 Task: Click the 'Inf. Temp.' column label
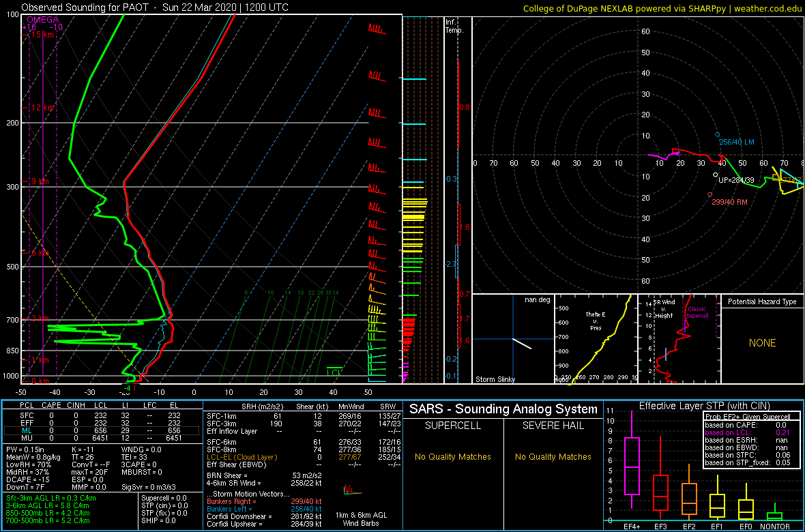(455, 26)
